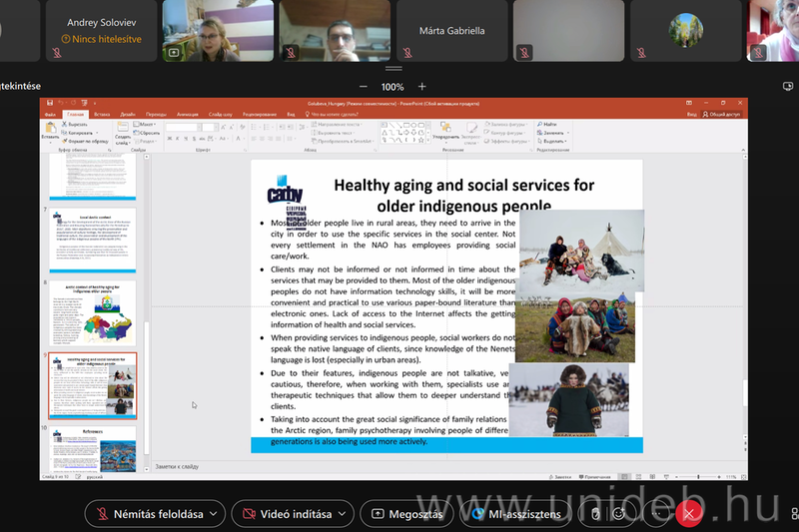This screenshot has width=799, height=532.
Task: Click the Megosztás share button
Action: point(405,514)
